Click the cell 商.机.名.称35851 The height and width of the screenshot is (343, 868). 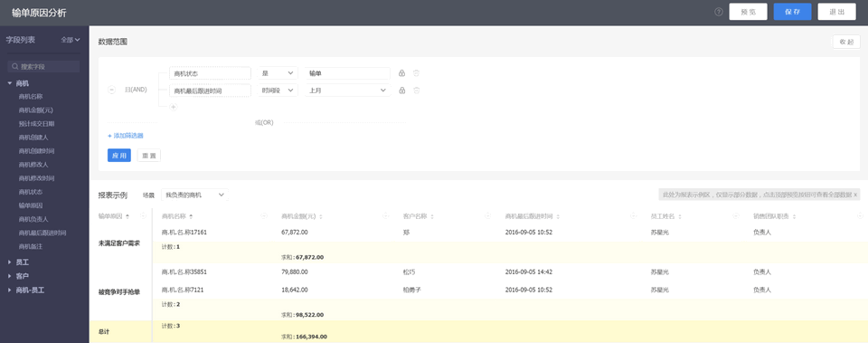(x=184, y=272)
